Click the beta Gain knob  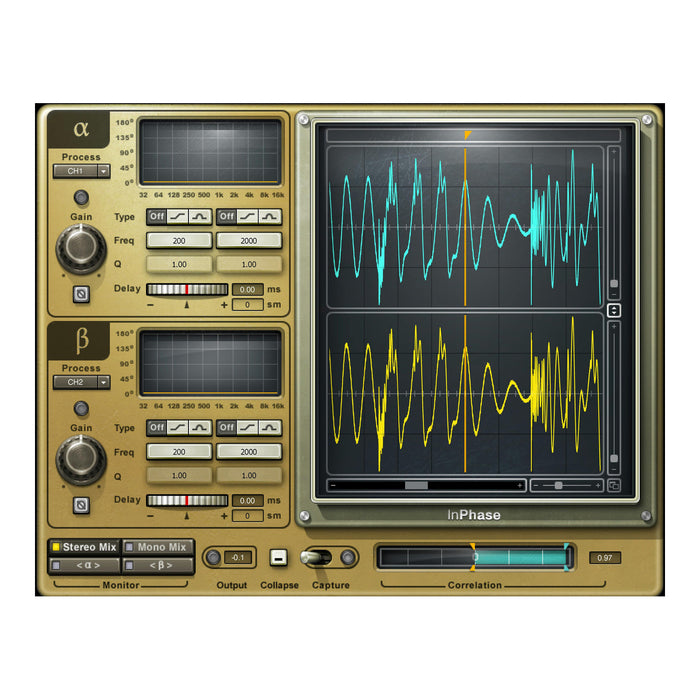click(81, 459)
